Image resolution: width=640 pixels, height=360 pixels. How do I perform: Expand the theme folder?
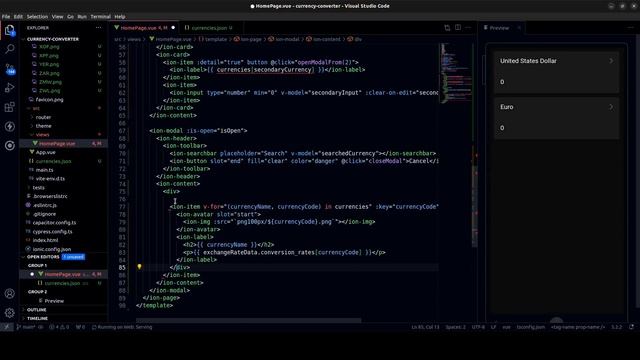(43, 126)
